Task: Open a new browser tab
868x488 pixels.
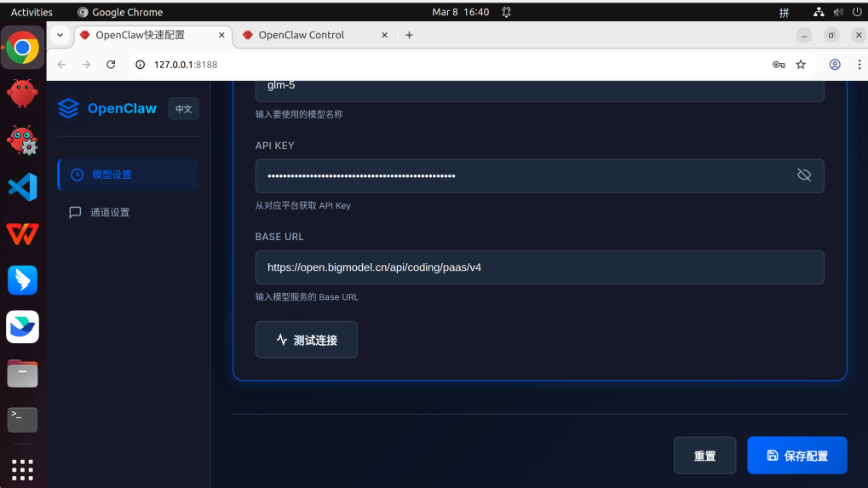Action: point(409,35)
